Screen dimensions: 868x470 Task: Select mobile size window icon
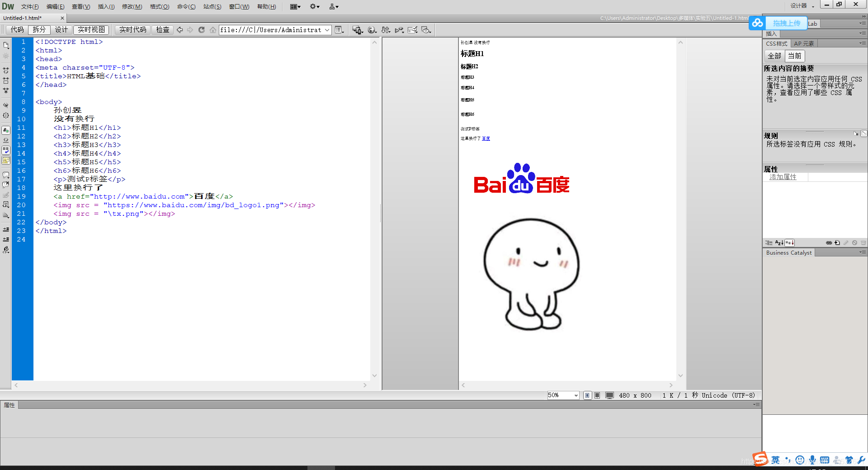pos(587,395)
